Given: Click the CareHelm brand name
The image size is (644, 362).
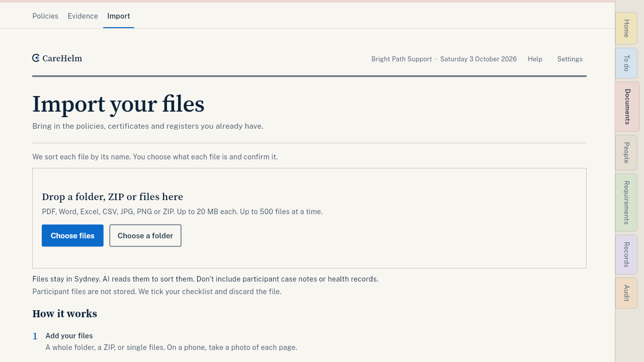Looking at the screenshot, I should coord(62,58).
